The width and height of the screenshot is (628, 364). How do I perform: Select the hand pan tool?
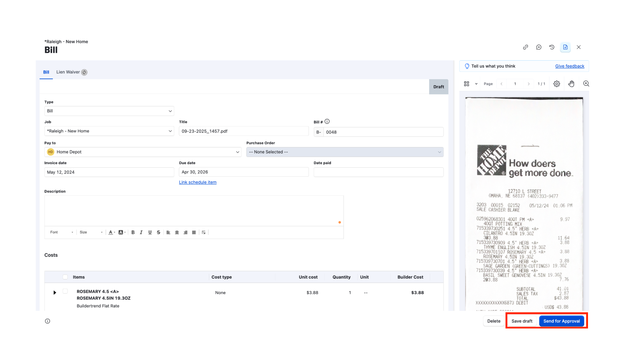click(571, 84)
